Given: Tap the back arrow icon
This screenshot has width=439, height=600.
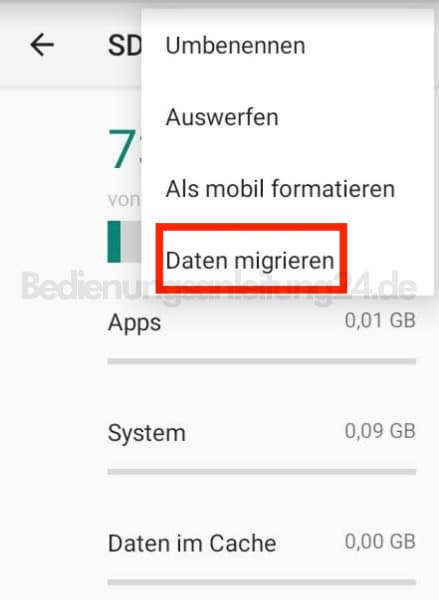Looking at the screenshot, I should tap(42, 45).
